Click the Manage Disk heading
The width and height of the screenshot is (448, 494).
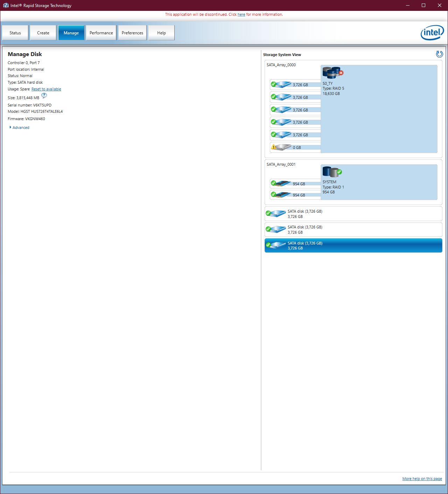[x=25, y=54]
